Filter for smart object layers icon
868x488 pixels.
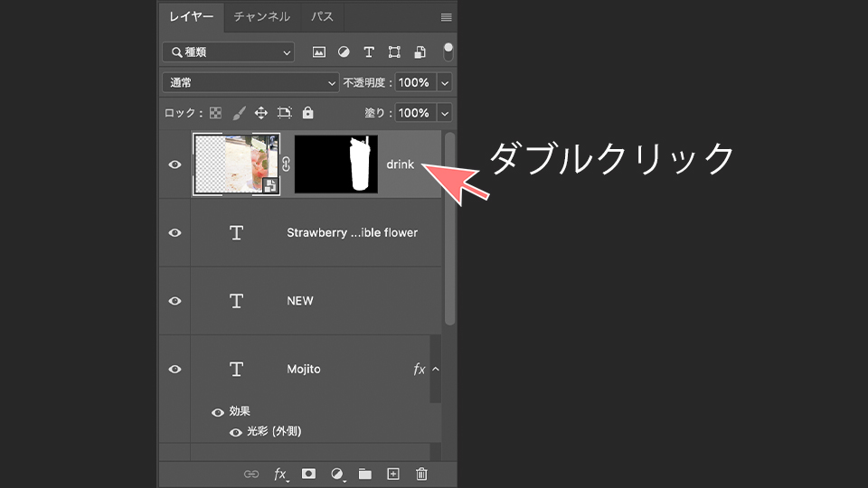420,52
